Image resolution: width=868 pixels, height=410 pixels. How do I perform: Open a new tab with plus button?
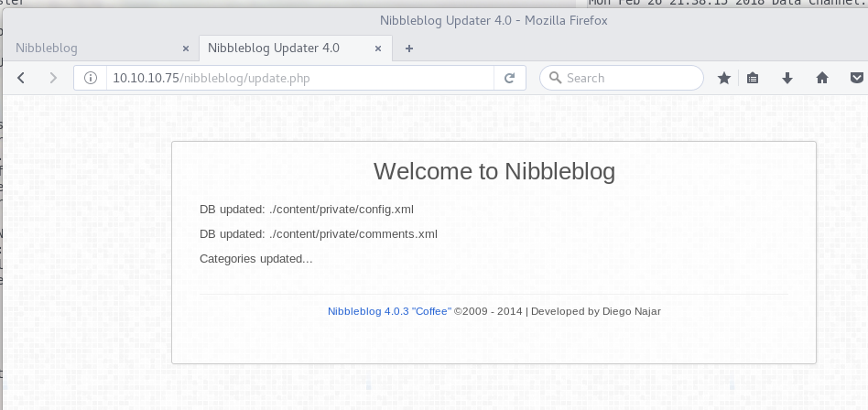409,49
